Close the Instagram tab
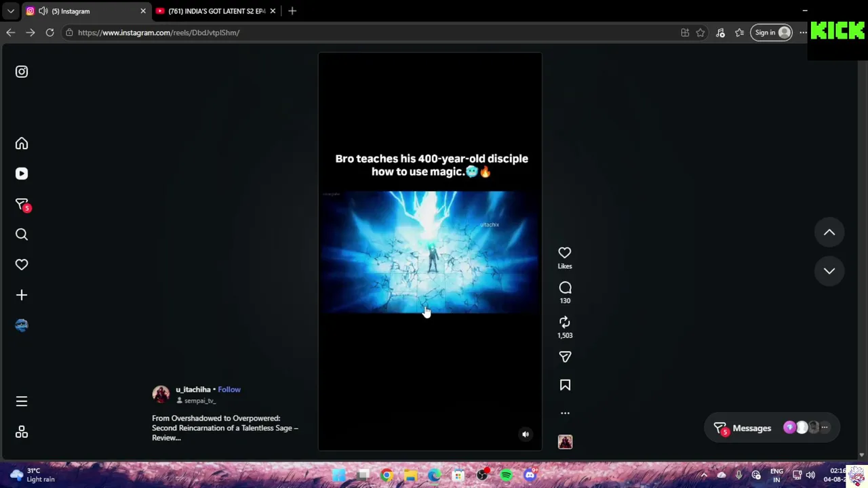 click(x=143, y=11)
